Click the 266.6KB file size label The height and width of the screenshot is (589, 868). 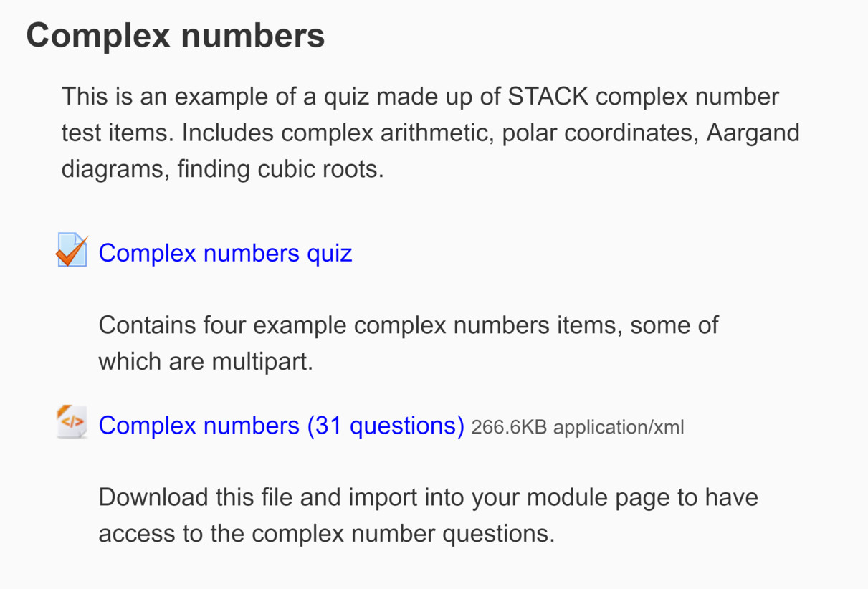pos(509,428)
